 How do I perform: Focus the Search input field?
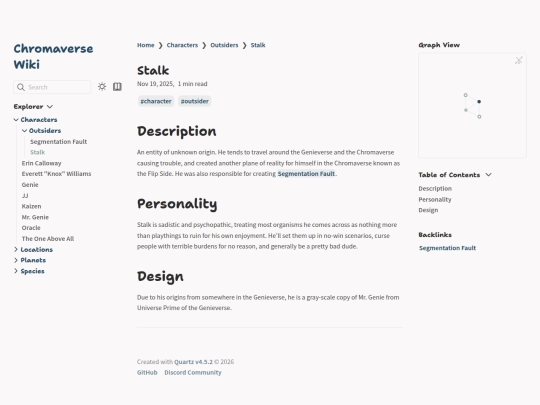[52, 87]
